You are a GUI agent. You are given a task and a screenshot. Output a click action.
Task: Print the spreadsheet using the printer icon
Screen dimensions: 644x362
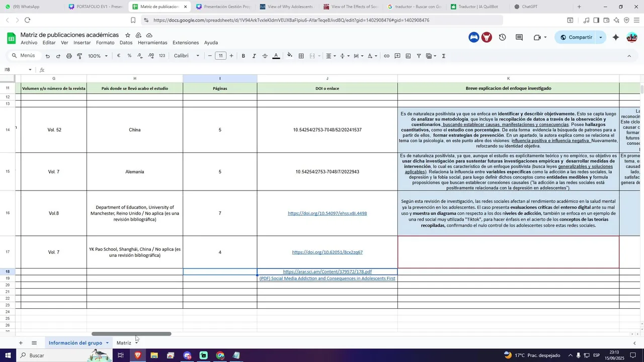[x=69, y=56]
